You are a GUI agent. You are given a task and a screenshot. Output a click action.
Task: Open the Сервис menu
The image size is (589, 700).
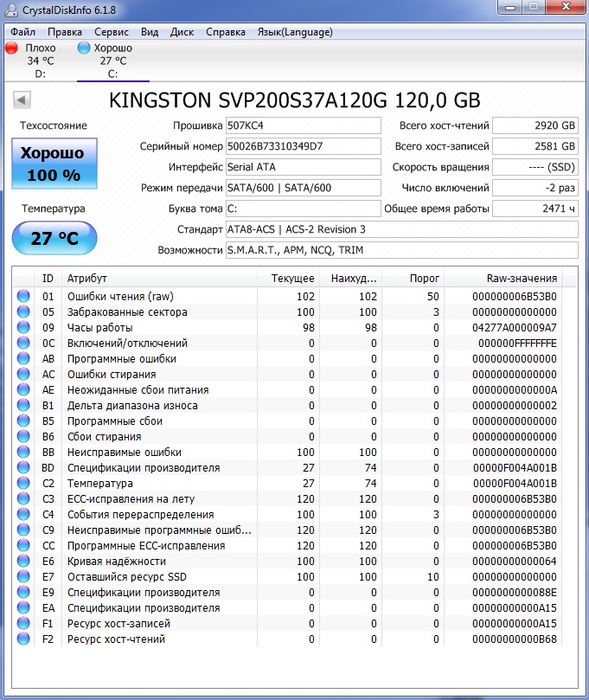pos(112,32)
